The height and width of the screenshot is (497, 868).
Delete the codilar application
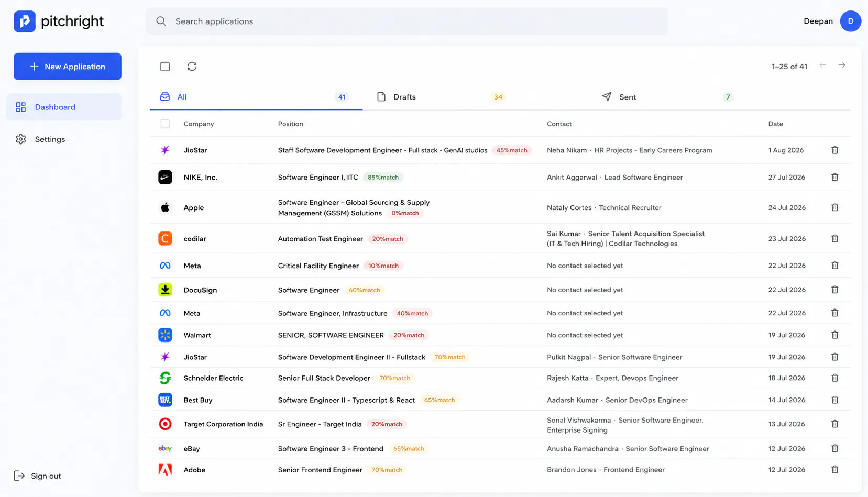835,239
